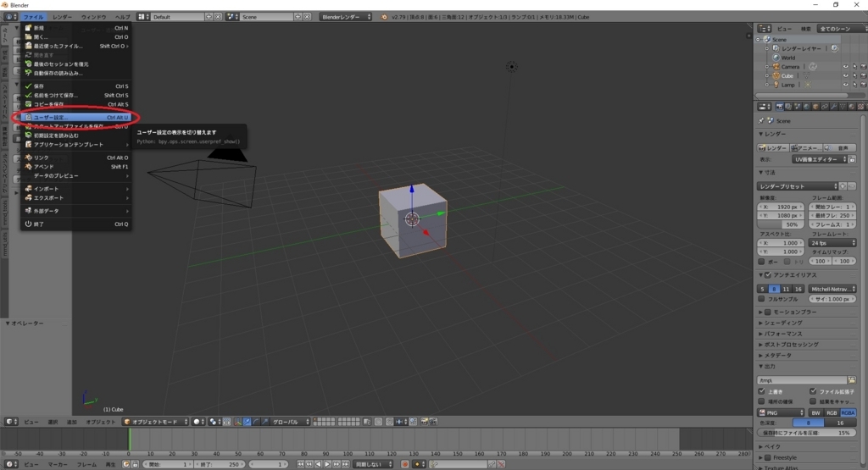Image resolution: width=868 pixels, height=470 pixels.
Task: Open the Render properties tab (camera icon)
Action: (x=780, y=107)
